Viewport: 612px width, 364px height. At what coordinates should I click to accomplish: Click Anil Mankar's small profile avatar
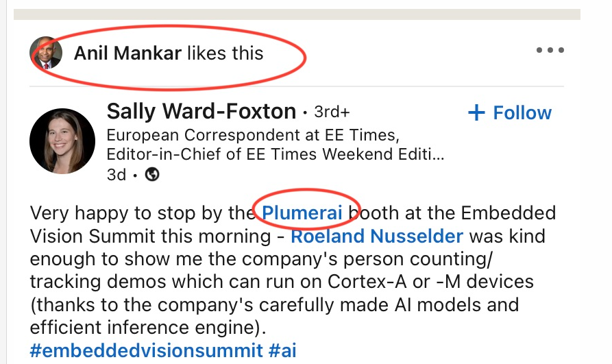click(45, 53)
